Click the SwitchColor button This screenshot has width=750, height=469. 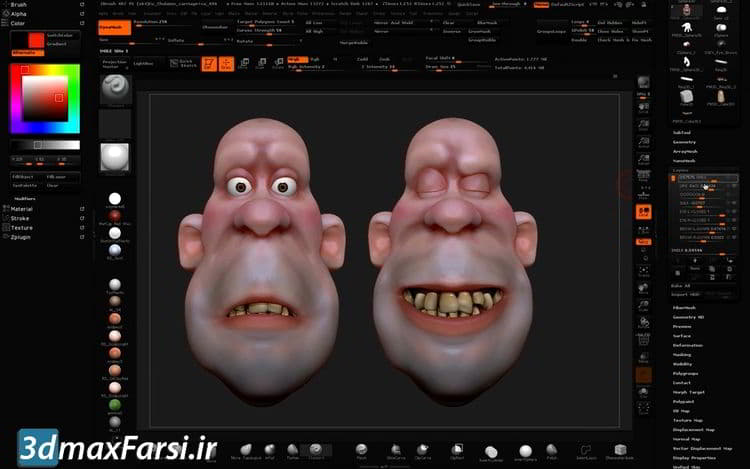pos(60,36)
